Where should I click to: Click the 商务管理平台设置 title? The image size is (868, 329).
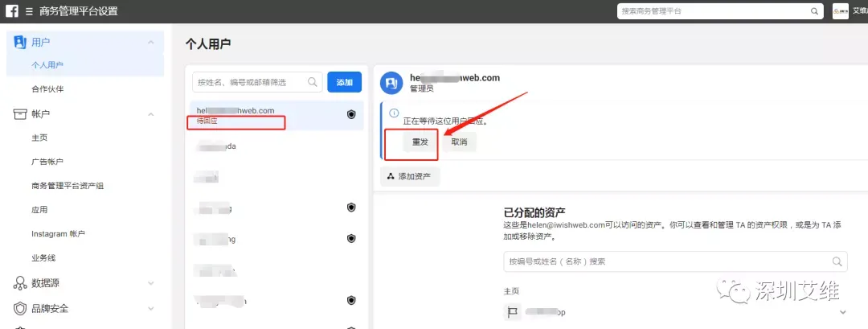79,11
